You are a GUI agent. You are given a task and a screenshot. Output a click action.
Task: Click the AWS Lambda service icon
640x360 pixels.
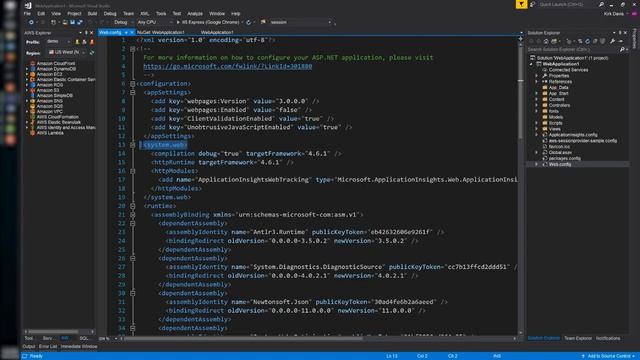pyautogui.click(x=32, y=133)
